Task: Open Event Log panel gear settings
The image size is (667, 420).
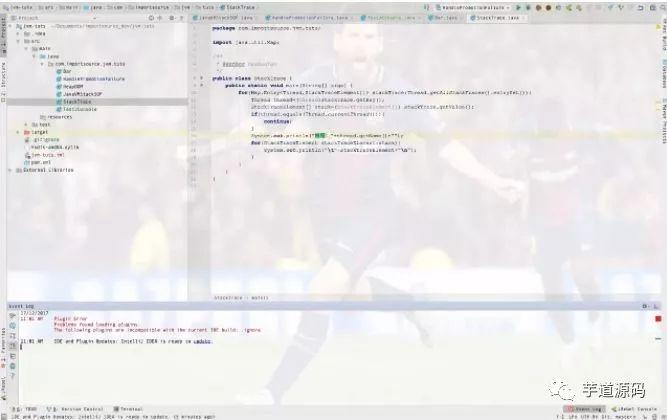Action: (x=644, y=306)
